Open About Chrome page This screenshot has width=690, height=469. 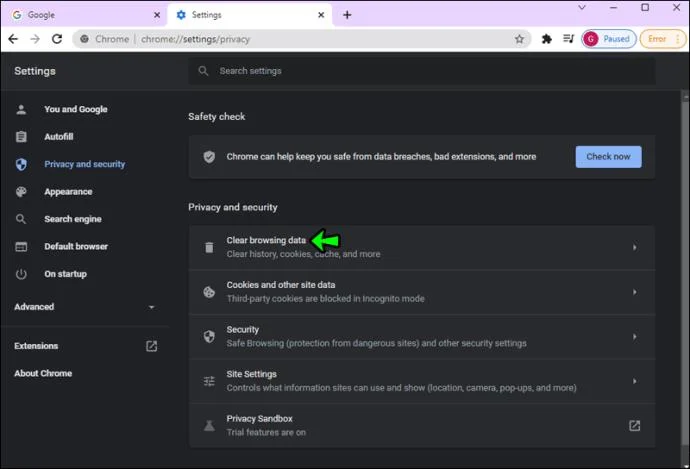43,373
